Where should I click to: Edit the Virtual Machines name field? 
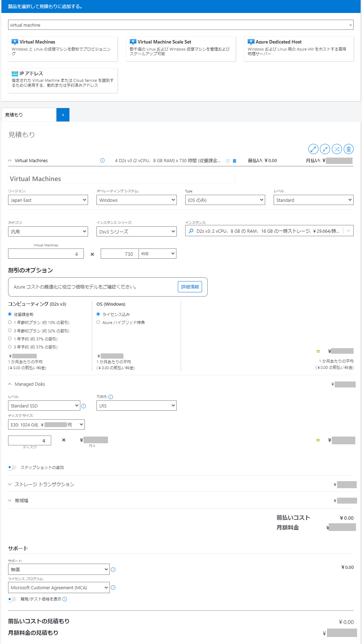[122, 179]
